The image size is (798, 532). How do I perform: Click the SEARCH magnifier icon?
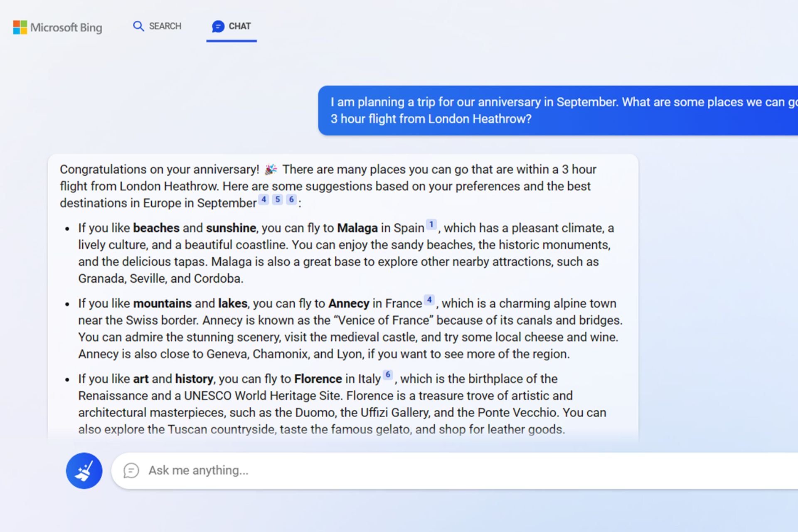(x=138, y=26)
